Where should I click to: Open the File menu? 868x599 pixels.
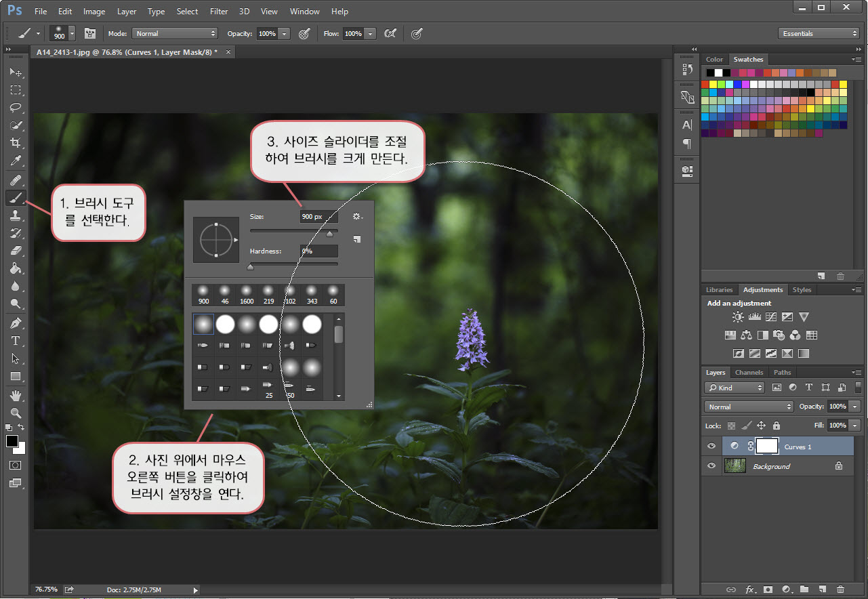[41, 12]
